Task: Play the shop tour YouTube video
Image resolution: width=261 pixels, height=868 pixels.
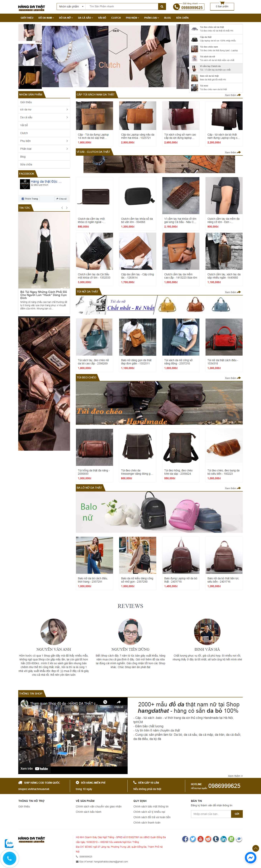Action: [x=73, y=736]
